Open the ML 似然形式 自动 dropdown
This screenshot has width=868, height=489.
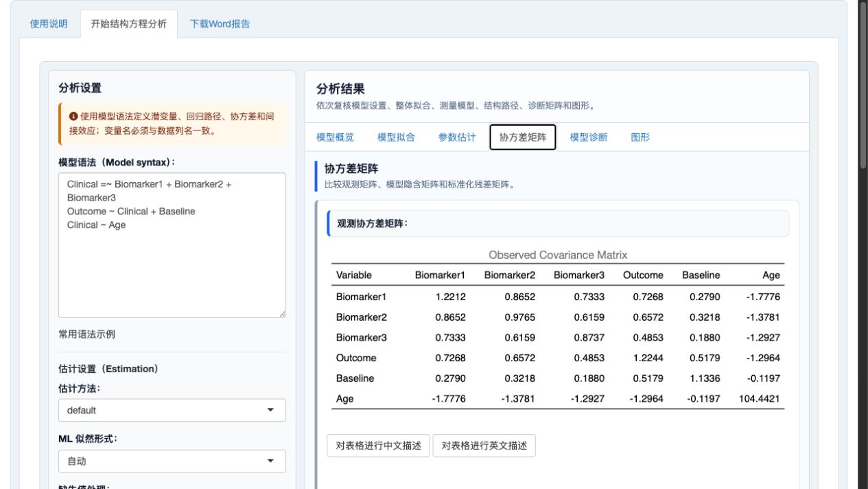pyautogui.click(x=172, y=462)
